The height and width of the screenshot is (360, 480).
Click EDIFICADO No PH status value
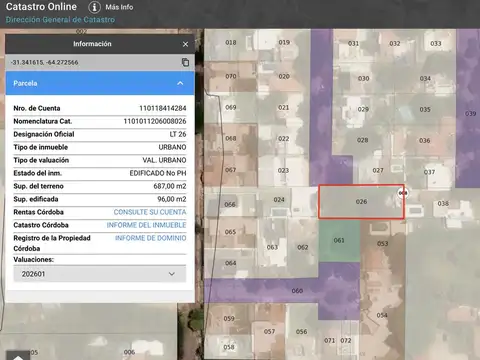(158, 173)
